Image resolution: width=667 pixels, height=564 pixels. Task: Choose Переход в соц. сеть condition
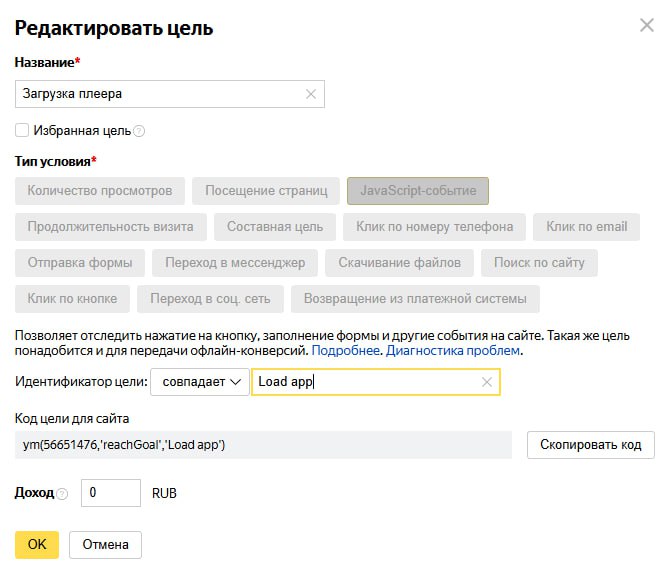pos(210,299)
